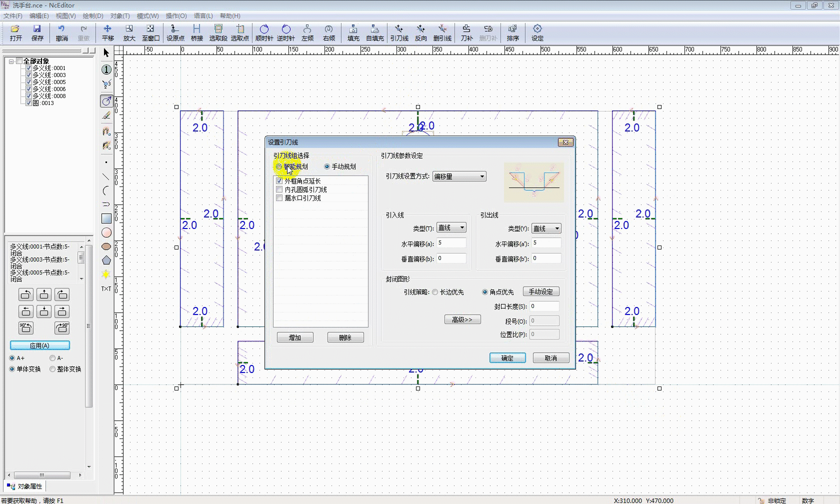Open 视图(V) menu
840x504 pixels.
pyautogui.click(x=65, y=16)
